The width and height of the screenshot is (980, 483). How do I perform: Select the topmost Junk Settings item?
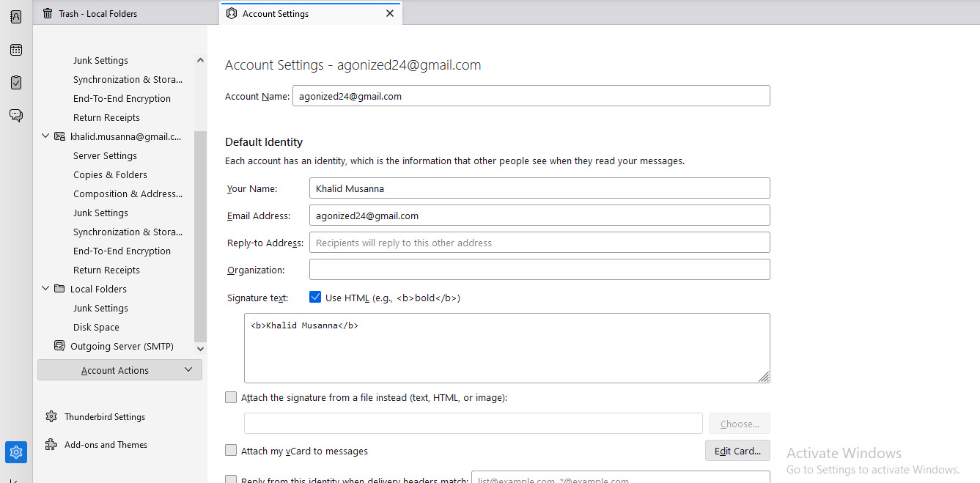tap(100, 60)
